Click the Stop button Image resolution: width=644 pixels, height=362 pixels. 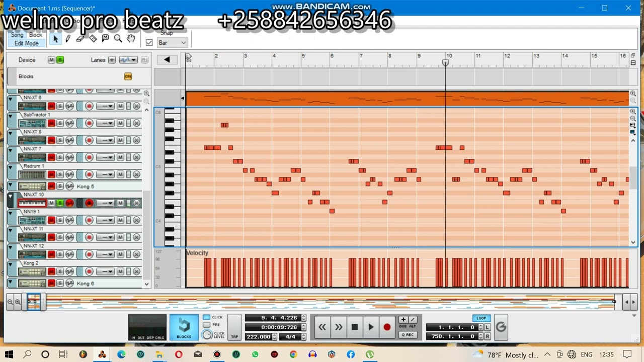point(355,327)
